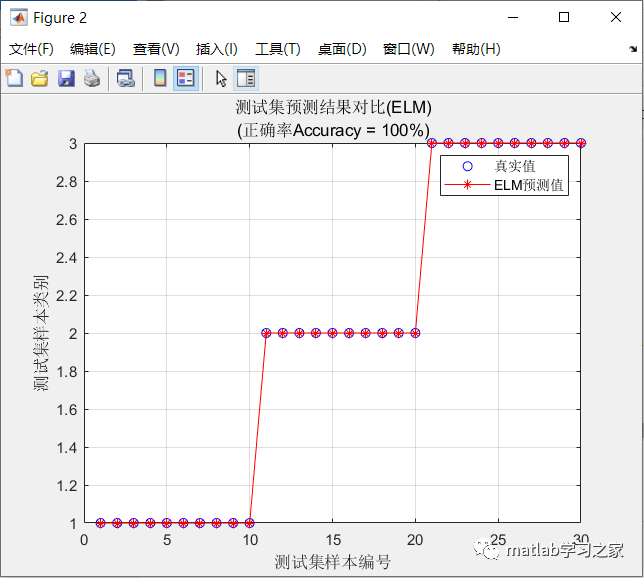Screen dimensions: 644x578
Task: Close the Figure 2 window
Action: (x=616, y=17)
